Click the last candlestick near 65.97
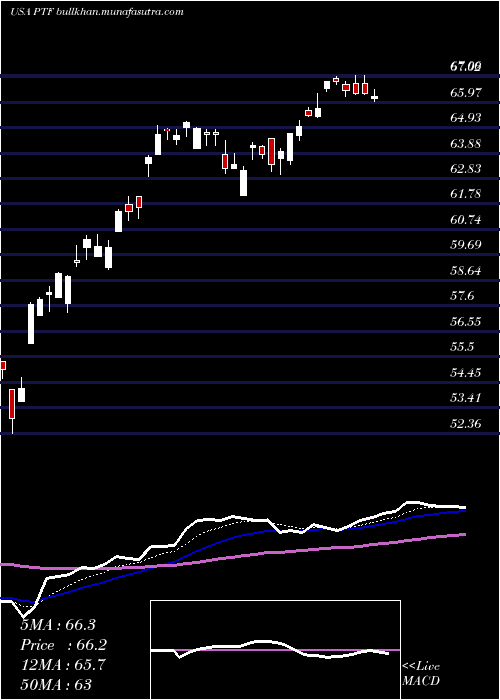 375,96
